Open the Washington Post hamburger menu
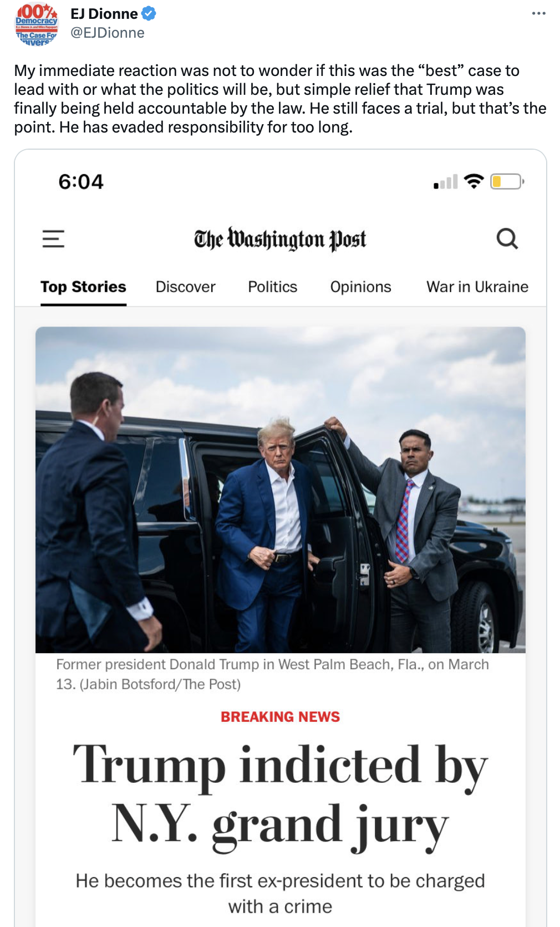560x927 pixels. [x=53, y=239]
